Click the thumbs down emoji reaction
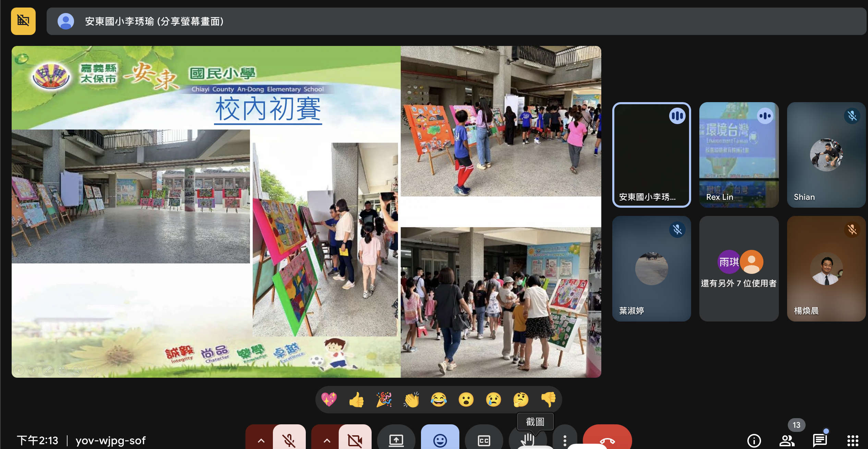The image size is (868, 449). coord(548,400)
